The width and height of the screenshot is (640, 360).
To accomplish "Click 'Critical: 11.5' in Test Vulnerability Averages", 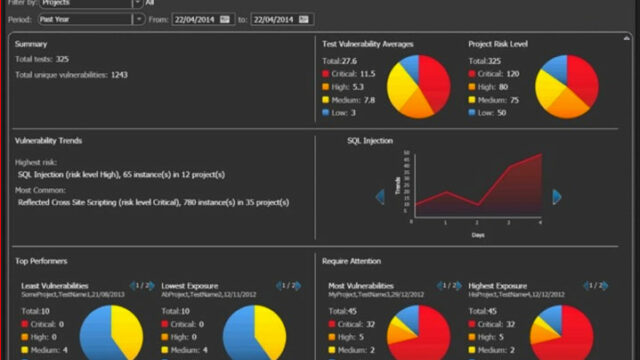I will pos(353,73).
